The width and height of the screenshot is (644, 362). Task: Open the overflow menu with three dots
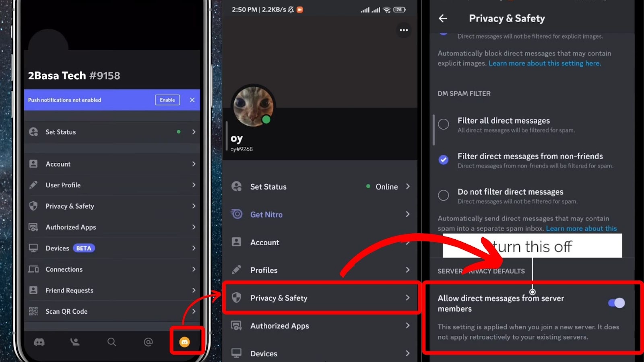pos(404,30)
